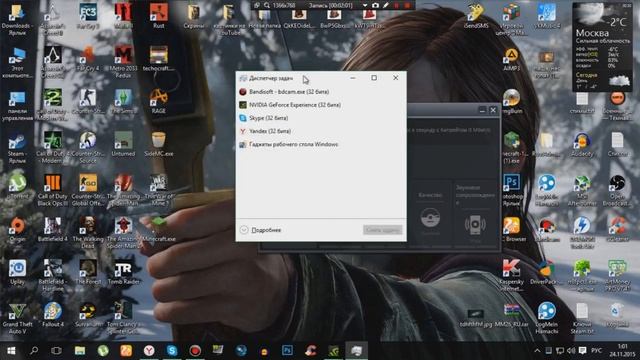The width and height of the screenshot is (640, 360).
Task: Open LogMeIn Hamachi icon beside MM26_RU.rar
Action: 547,318
